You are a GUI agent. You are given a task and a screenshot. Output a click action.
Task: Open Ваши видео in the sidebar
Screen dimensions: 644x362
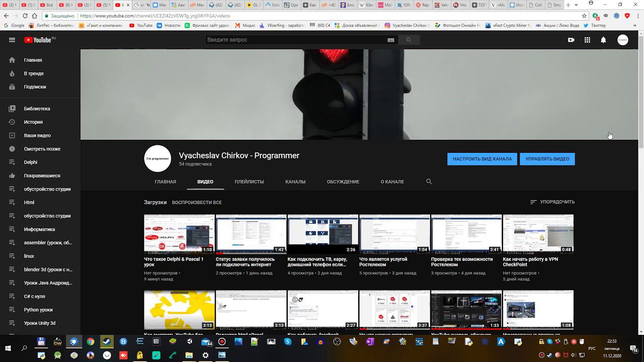click(40, 135)
